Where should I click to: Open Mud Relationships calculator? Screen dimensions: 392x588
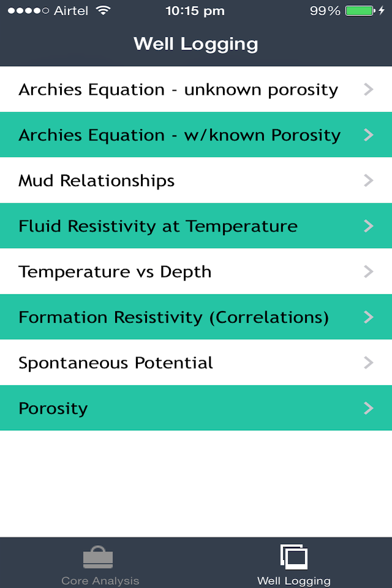(97, 181)
